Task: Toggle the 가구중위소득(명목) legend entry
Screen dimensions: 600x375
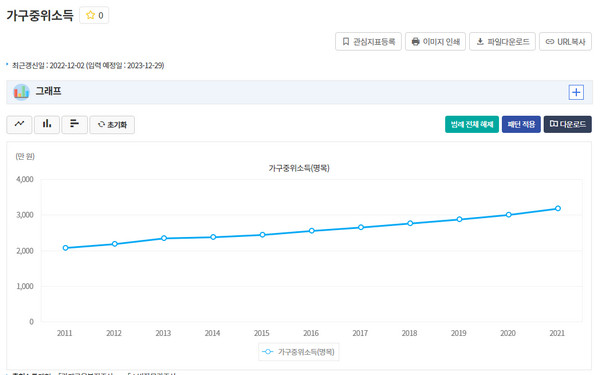Action: click(298, 352)
